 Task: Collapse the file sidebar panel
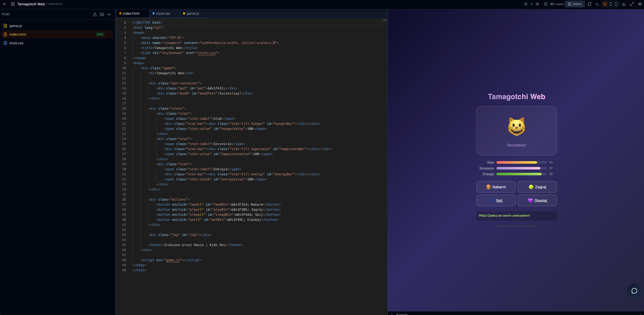(13, 4)
